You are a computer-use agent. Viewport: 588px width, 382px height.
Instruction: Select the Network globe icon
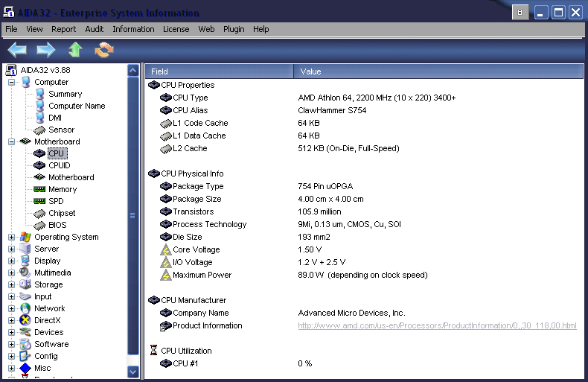pos(25,308)
